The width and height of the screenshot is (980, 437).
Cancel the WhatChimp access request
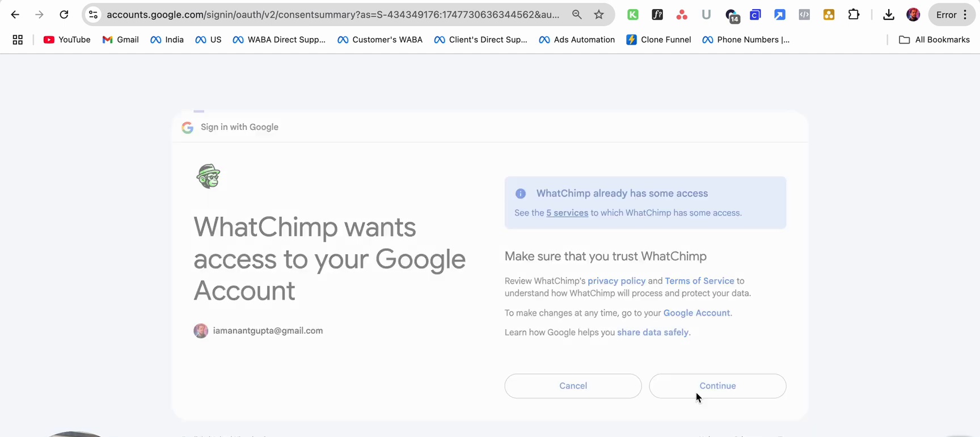[x=573, y=386]
